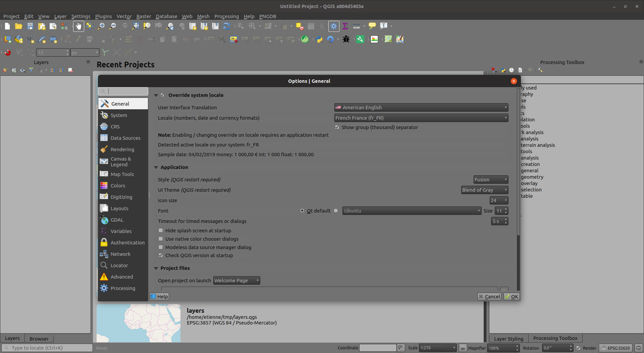This screenshot has height=353, width=644.
Task: Open the Python console icon
Action: [x=319, y=40]
